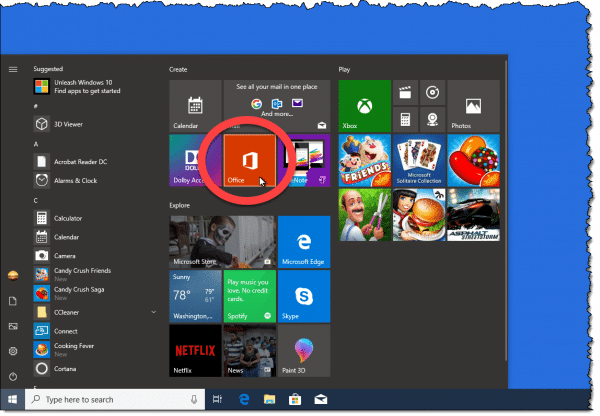Screen dimensions: 600x416
Task: Open Candy Crush Saga in app list
Action: (x=96, y=293)
